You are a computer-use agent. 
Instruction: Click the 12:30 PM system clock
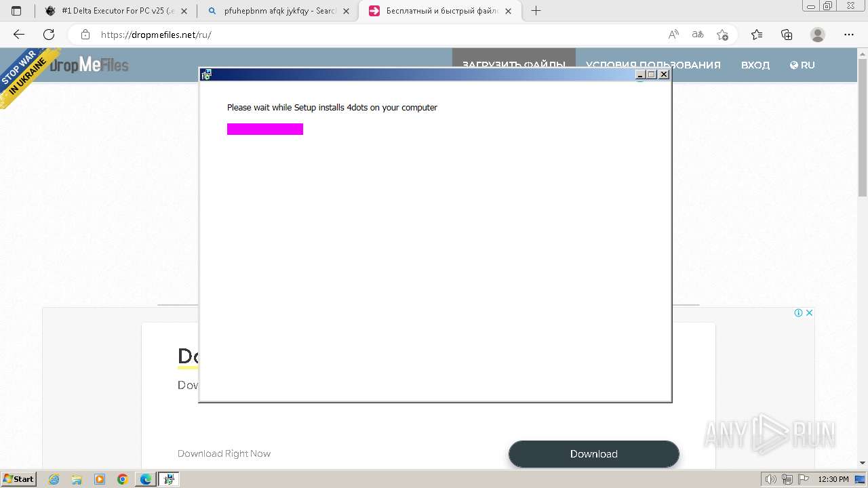(833, 479)
